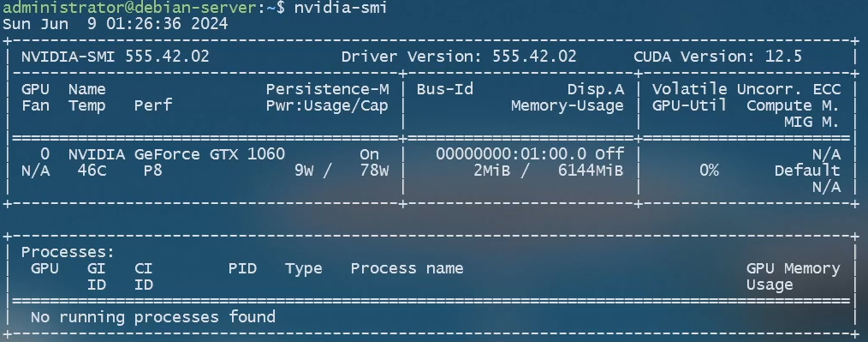
Task: Click the Bus-Id 00000000:01:00.0 value
Action: [515, 153]
